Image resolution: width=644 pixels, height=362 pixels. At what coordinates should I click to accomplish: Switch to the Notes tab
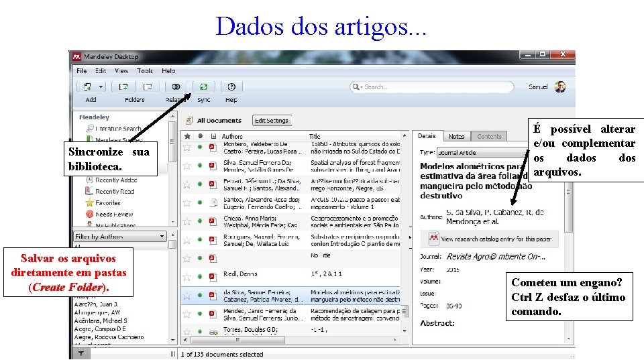(456, 136)
